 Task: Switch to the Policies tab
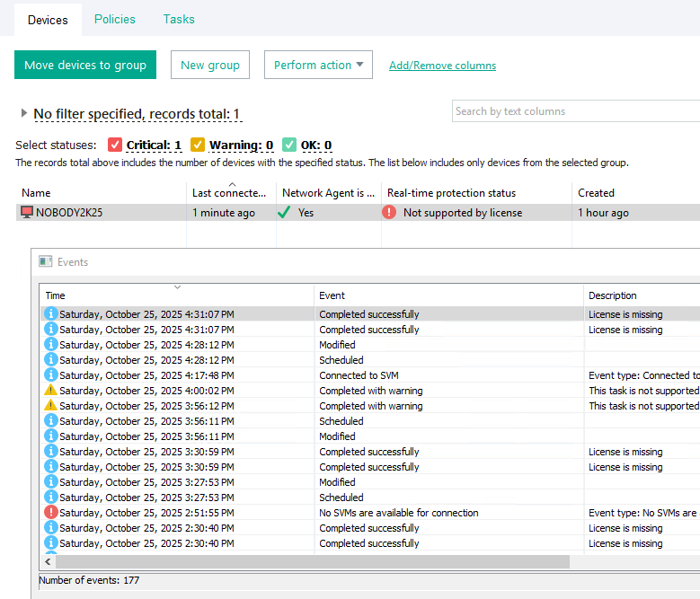click(x=115, y=19)
